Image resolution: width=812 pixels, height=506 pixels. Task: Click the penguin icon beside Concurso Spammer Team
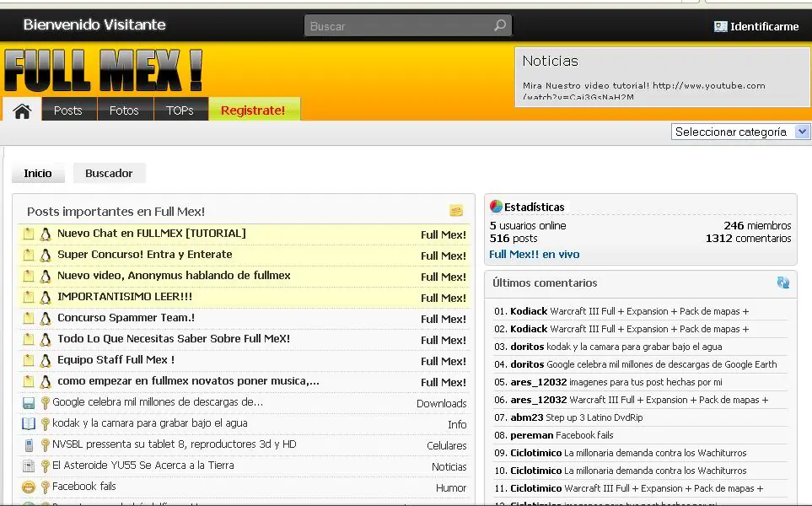coord(46,319)
